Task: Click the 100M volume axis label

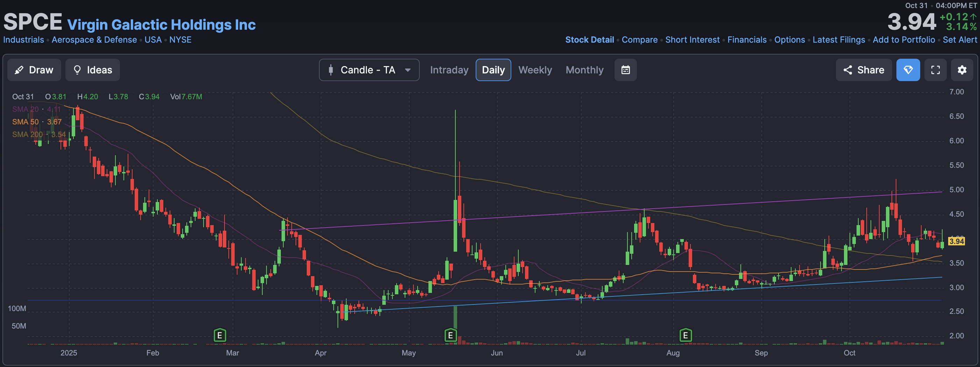Action: click(x=17, y=309)
